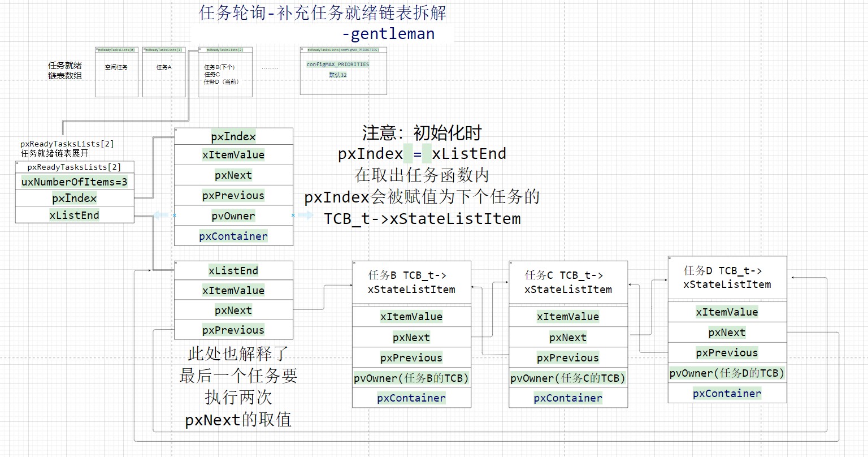Screen dimensions: 868x457
Task: Click the 最后一个任务要 annotation line
Action: coord(238,376)
